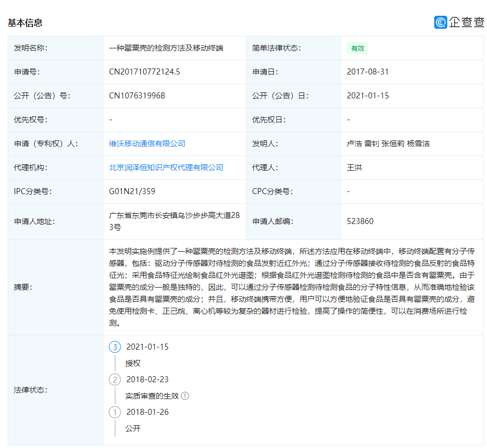
Task: Click the 实质审查的生效 status text
Action: [x=152, y=396]
